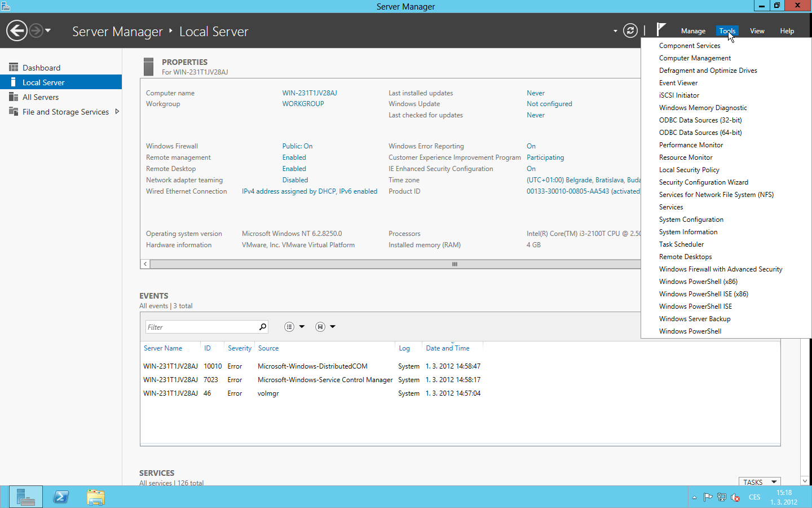Image resolution: width=812 pixels, height=508 pixels.
Task: Select All Servers in the sidebar
Action: 61,97
